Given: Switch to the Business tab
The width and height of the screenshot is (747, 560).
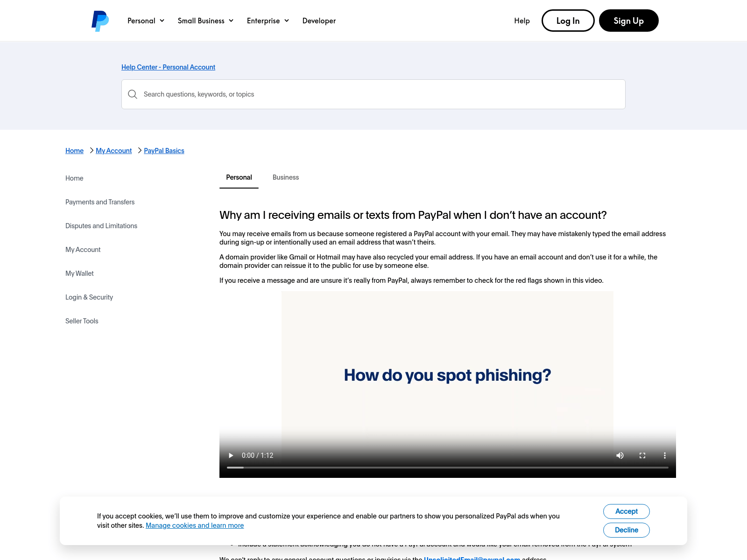Looking at the screenshot, I should (x=286, y=177).
